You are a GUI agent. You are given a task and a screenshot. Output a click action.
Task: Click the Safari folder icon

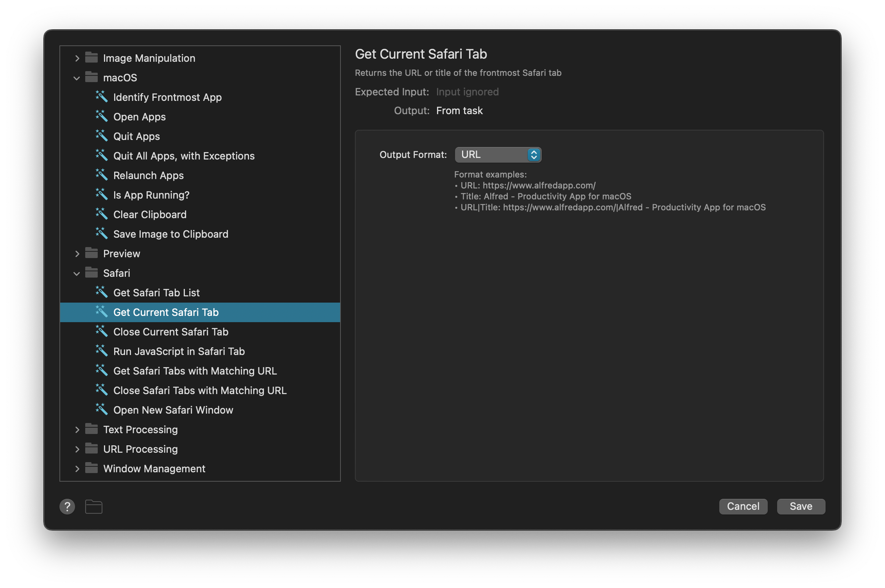(x=91, y=273)
